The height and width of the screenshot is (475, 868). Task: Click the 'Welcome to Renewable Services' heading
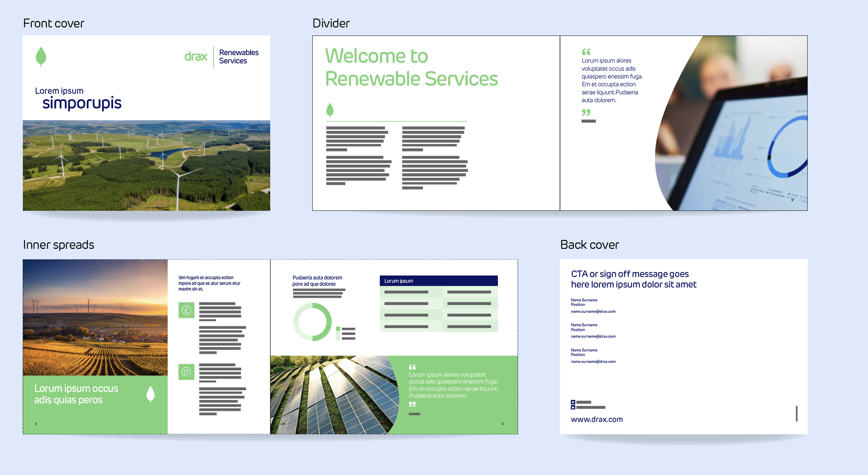coord(411,67)
